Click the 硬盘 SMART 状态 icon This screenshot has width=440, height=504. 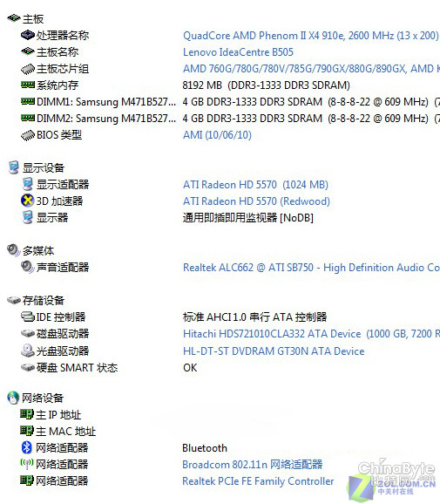coord(28,367)
